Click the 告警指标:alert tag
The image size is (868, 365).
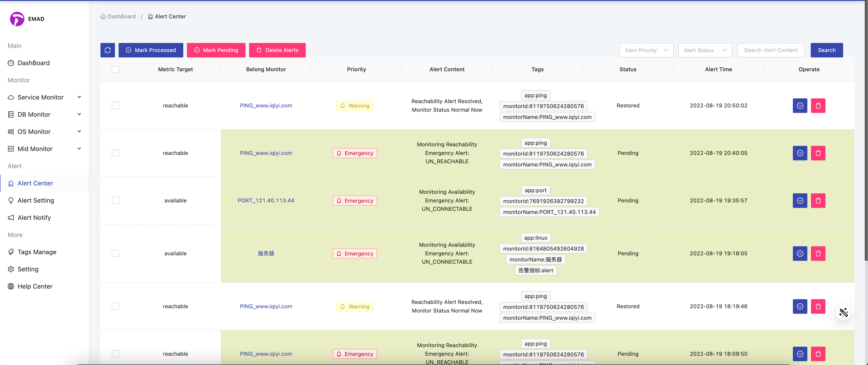coord(535,270)
